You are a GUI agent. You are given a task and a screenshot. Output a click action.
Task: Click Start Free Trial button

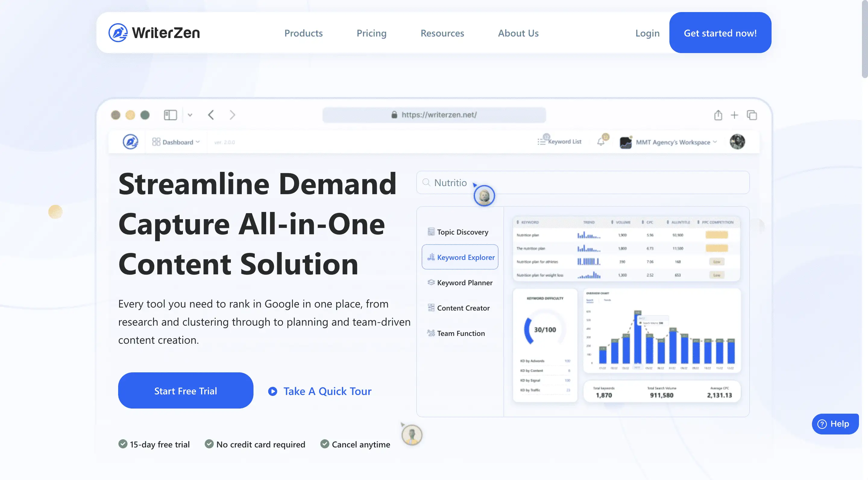[185, 391]
